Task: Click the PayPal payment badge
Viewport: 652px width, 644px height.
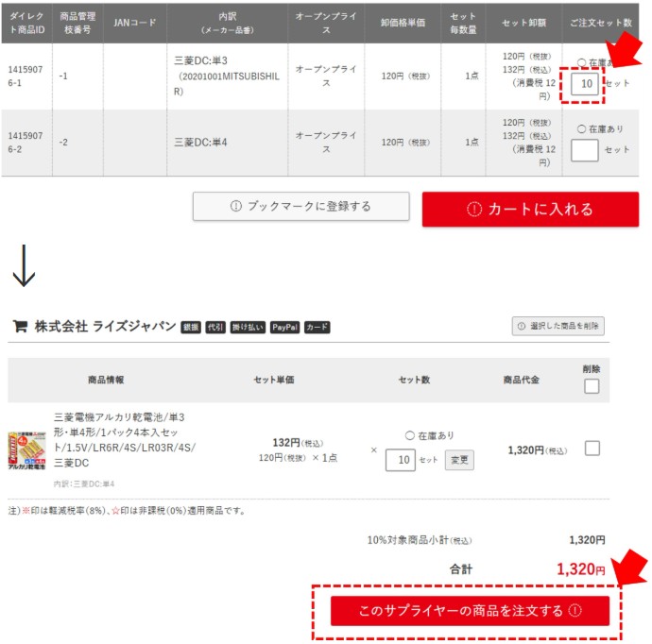Action: click(284, 327)
